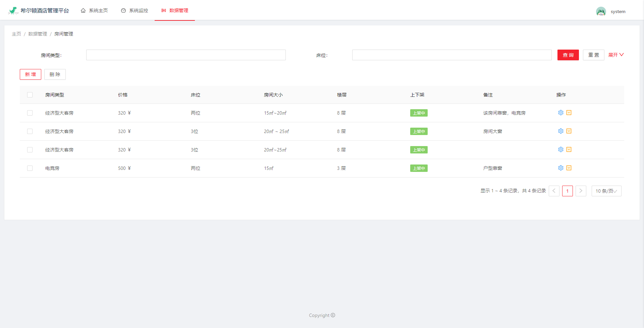
Task: Click the gear icon on first 经济型大客房 row
Action: pos(560,113)
